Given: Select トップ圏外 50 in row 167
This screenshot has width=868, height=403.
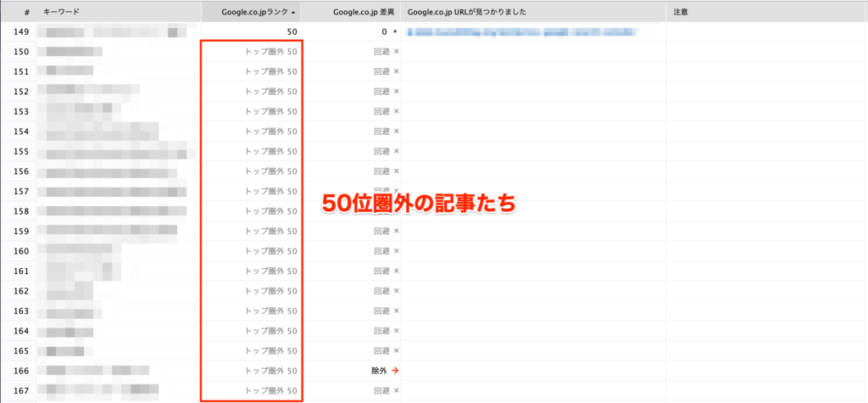Looking at the screenshot, I should pyautogui.click(x=271, y=391).
